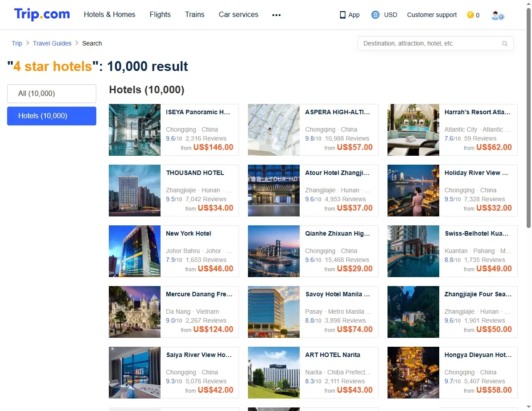Open the user profile avatar
This screenshot has height=411, width=532.
coord(497,15)
